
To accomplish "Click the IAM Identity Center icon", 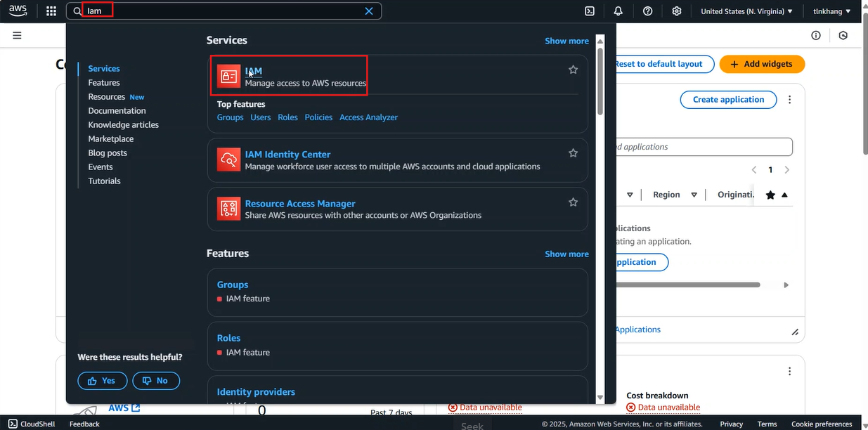I will pos(228,159).
